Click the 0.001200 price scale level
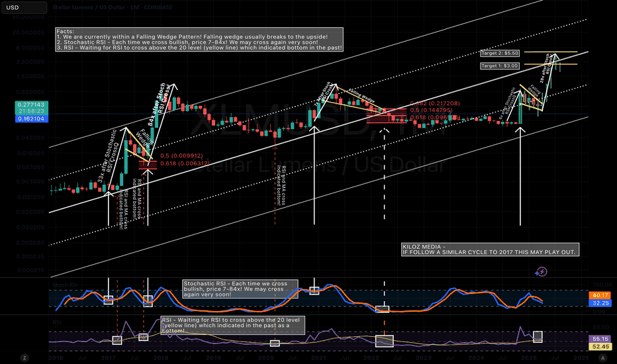Viewport: 617px width, 364px height. [30, 197]
